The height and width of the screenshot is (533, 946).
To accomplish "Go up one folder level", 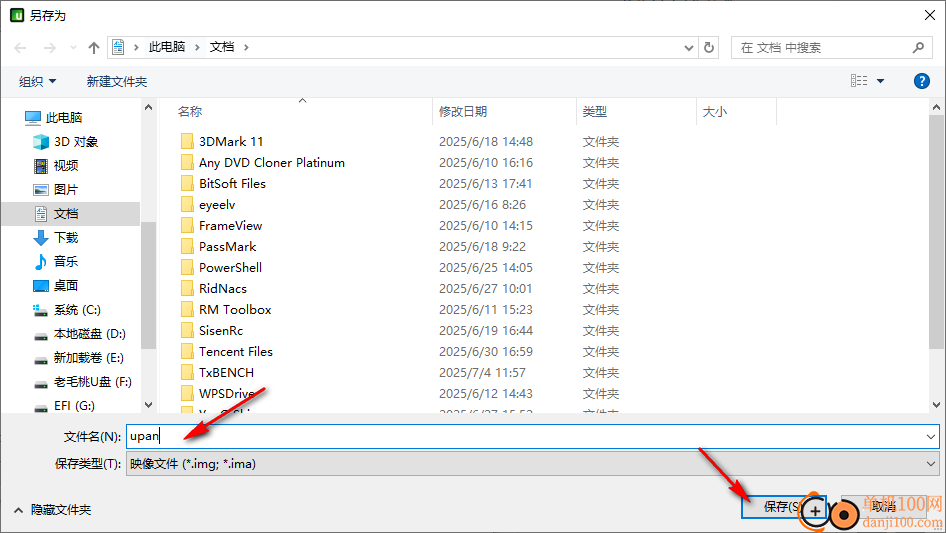I will [94, 48].
